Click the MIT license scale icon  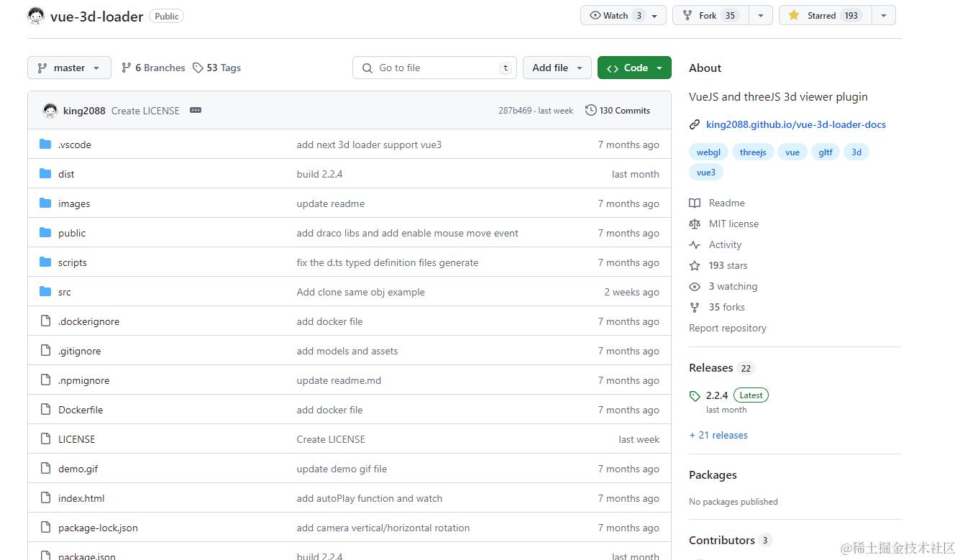pos(695,224)
